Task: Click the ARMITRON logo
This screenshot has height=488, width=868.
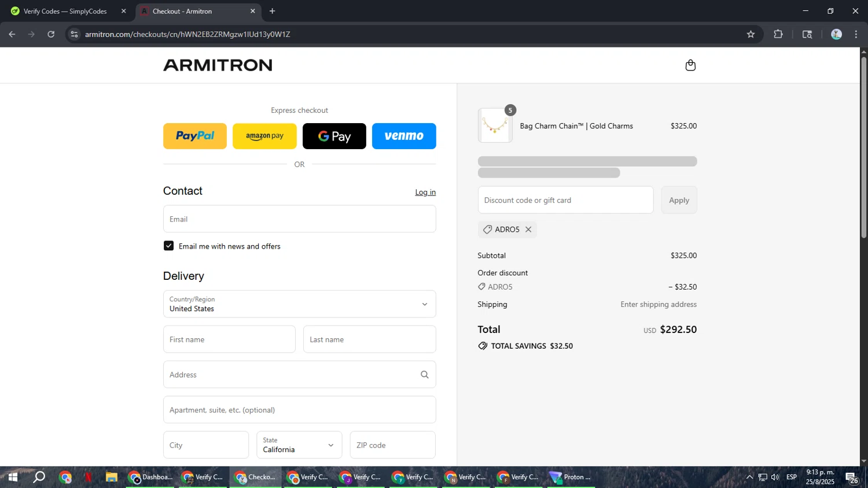Action: [x=218, y=65]
